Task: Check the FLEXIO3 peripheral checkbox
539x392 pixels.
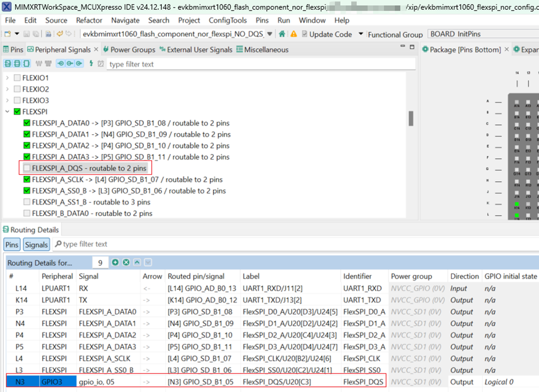Action: click(17, 100)
